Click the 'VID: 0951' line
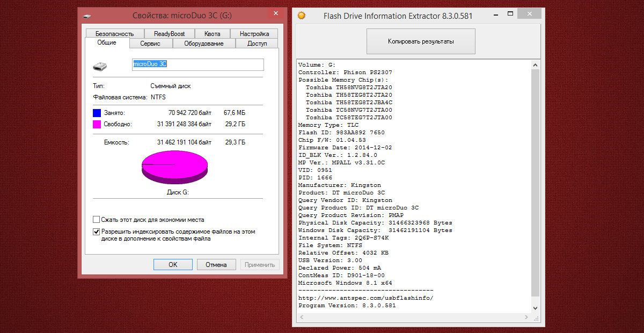644x333 pixels. [x=315, y=170]
